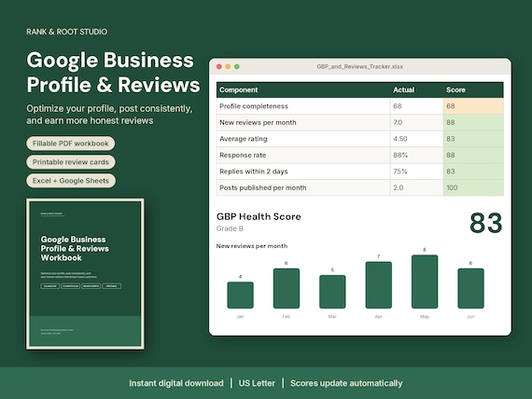Click the Actual value 88% cell

point(416,155)
